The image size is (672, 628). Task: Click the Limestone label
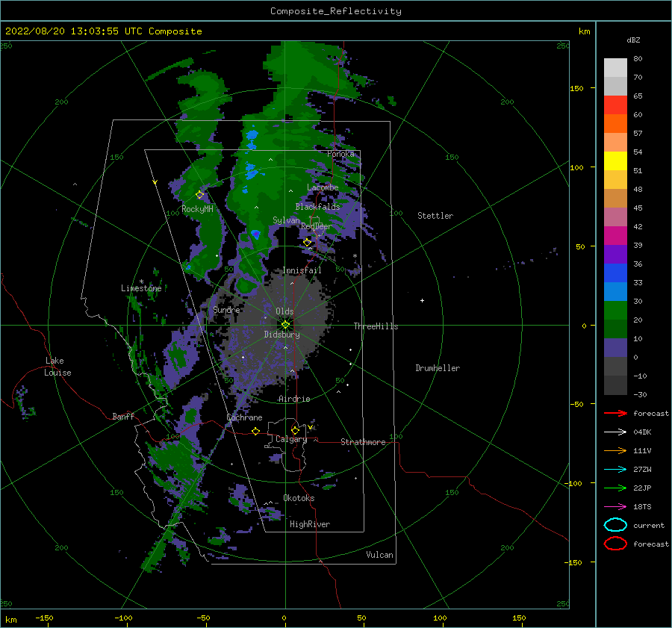coord(141,288)
